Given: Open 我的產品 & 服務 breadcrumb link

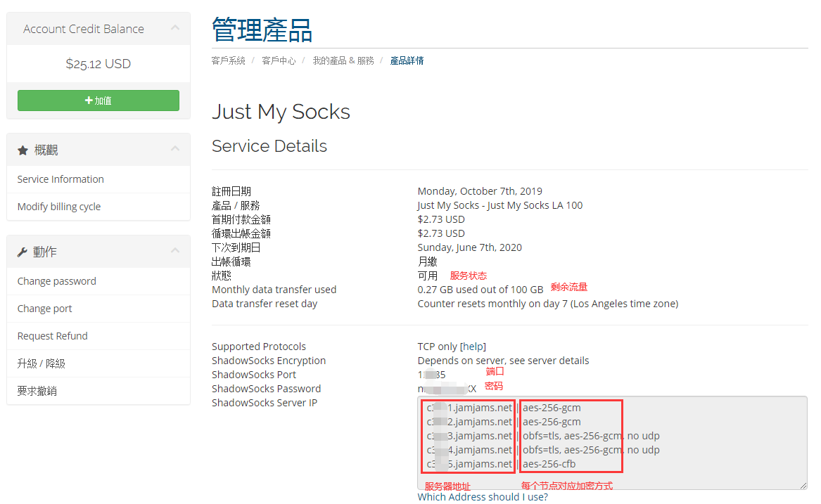Looking at the screenshot, I should [343, 60].
